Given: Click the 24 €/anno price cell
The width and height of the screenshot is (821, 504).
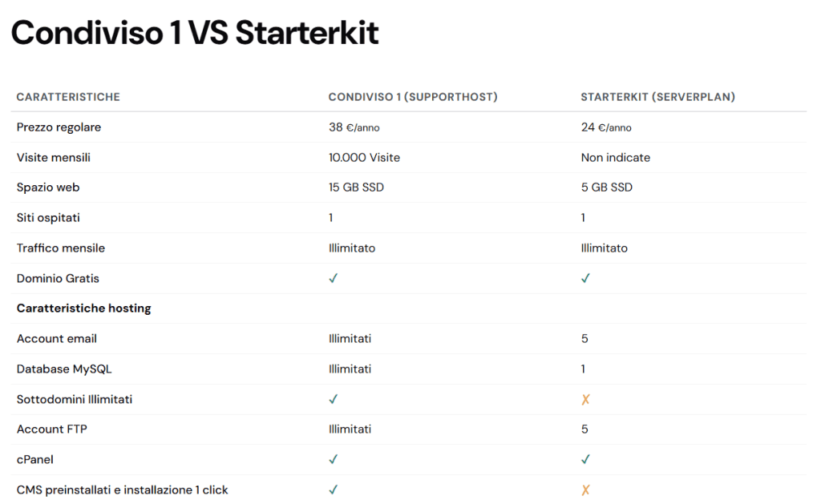Looking at the screenshot, I should (606, 127).
